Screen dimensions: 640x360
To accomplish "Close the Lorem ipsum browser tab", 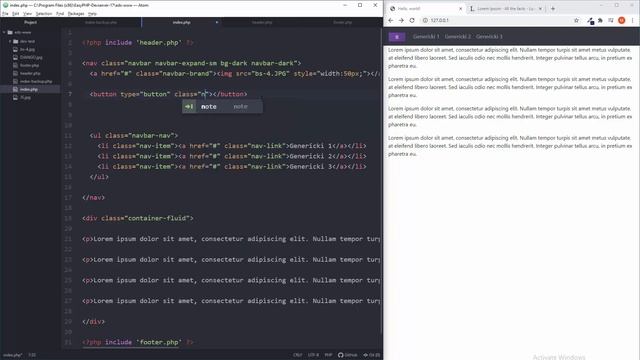I will coord(540,9).
